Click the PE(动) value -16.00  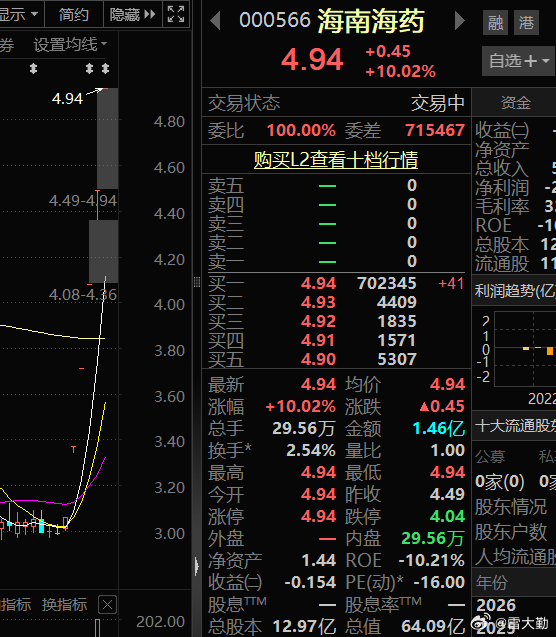[439, 582]
